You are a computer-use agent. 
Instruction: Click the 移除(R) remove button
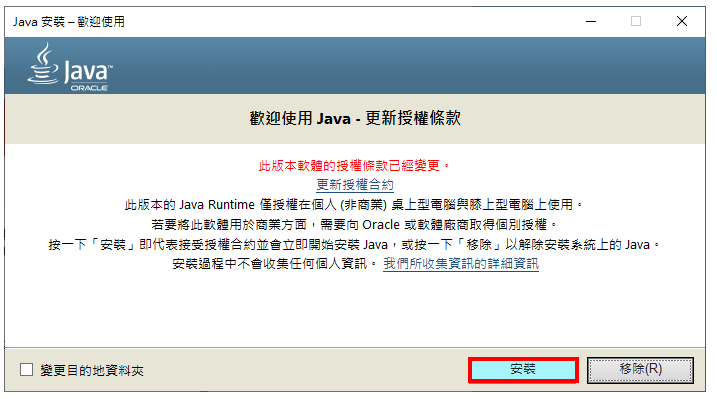640,369
